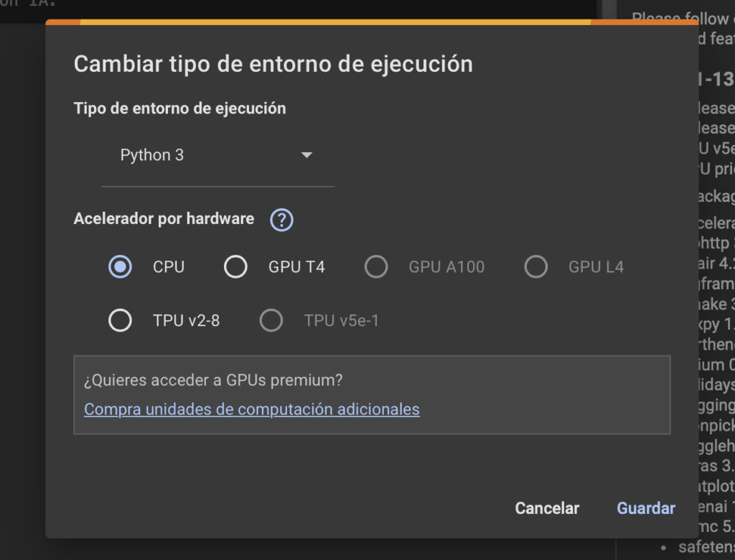Select the GPU A100 radio button
This screenshot has width=735, height=560.
(x=376, y=266)
